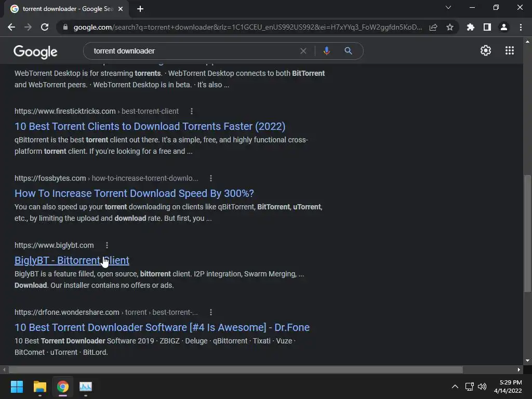Select the torrent downloader Google Search tab

tap(66, 9)
